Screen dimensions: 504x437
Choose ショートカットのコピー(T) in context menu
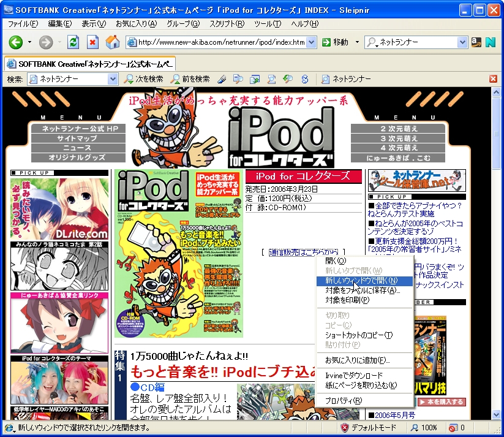point(364,335)
